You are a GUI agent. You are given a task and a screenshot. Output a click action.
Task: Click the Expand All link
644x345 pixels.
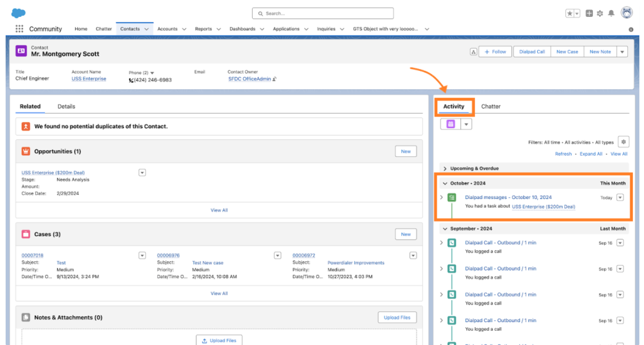(591, 154)
